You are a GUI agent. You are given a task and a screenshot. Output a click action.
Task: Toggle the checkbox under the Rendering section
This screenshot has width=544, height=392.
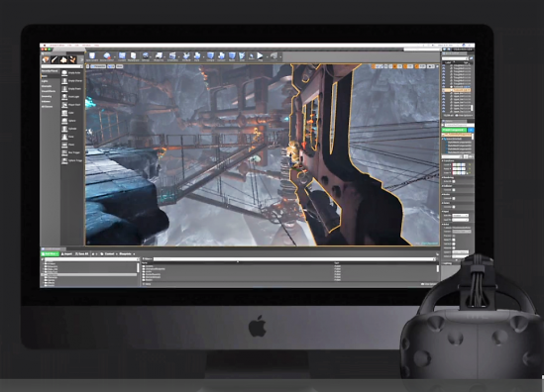pos(454,181)
